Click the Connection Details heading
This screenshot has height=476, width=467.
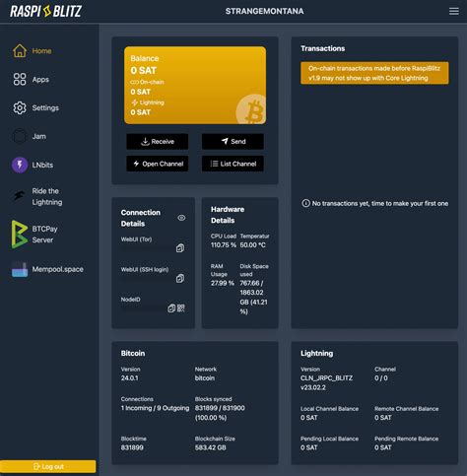click(x=141, y=218)
